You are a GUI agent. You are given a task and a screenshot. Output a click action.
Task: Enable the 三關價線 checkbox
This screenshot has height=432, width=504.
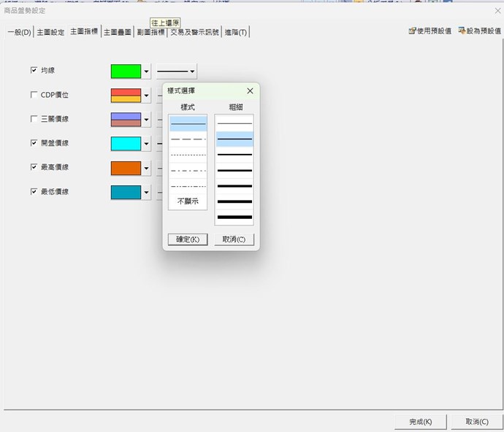pos(34,119)
